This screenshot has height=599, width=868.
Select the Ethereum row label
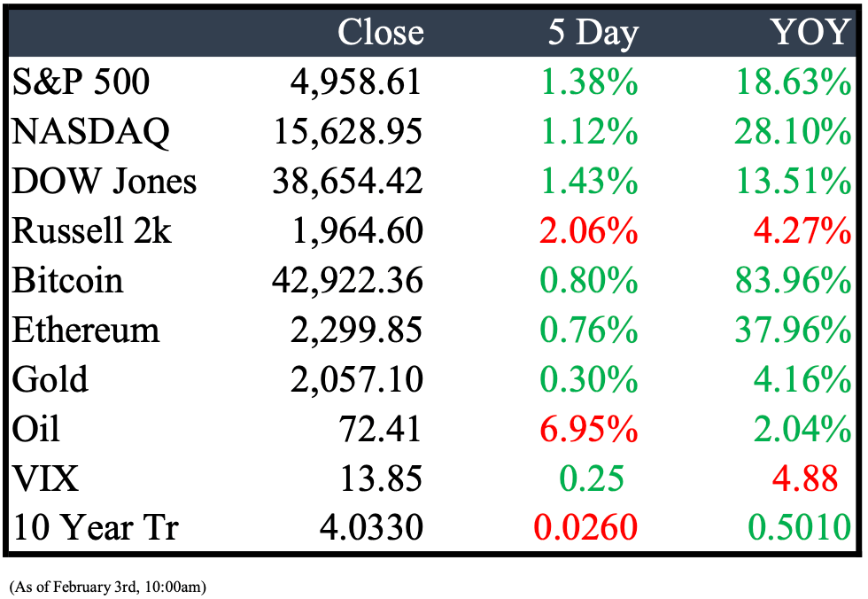pyautogui.click(x=86, y=330)
